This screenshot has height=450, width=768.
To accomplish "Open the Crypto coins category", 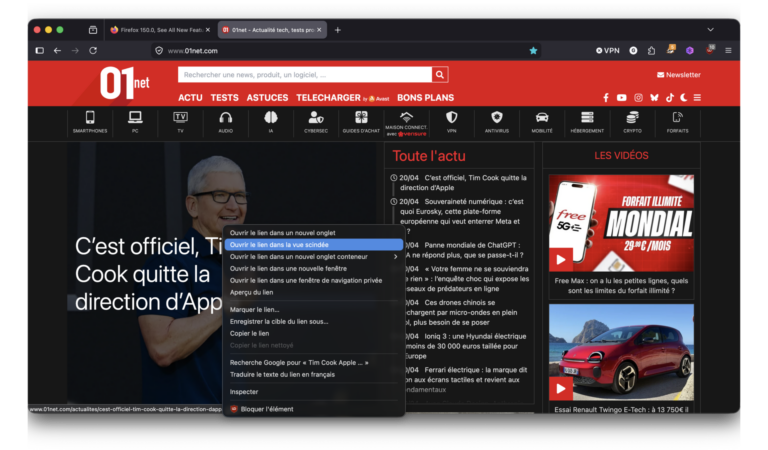I will coord(632,122).
